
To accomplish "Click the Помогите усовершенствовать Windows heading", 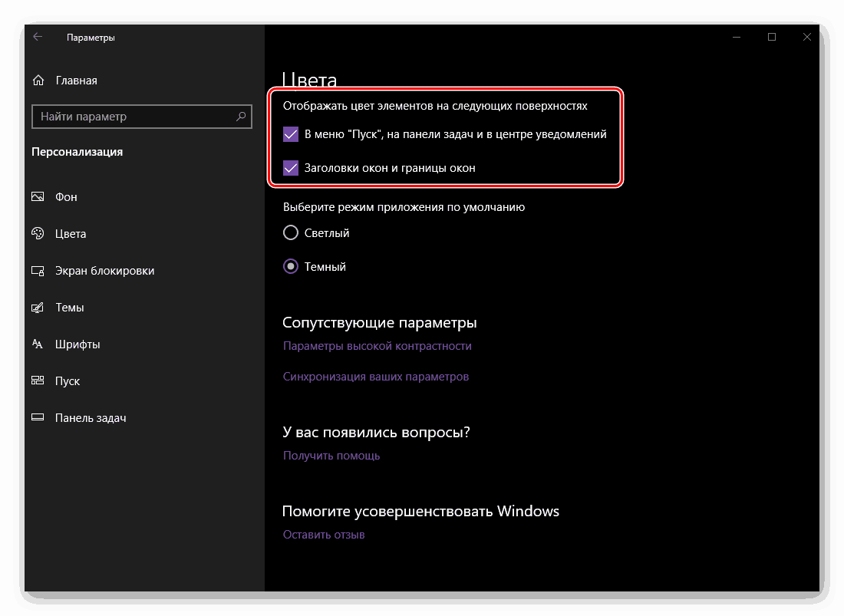I will [x=420, y=511].
